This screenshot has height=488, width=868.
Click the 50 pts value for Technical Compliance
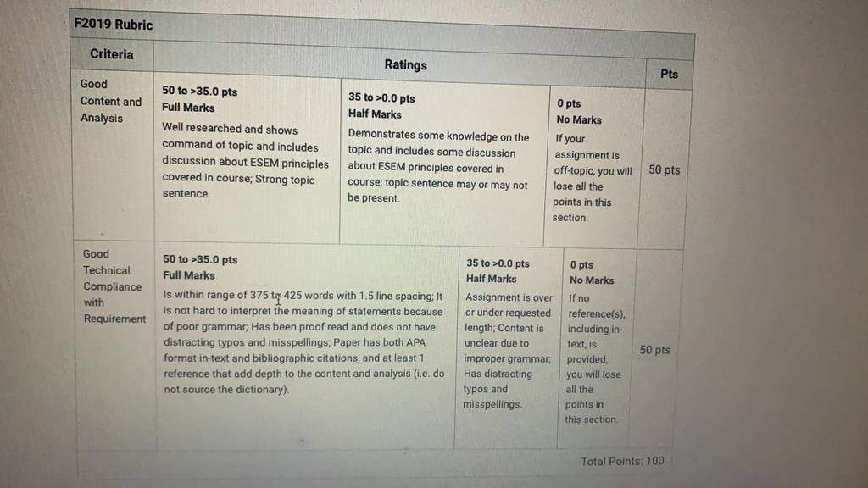coord(655,350)
